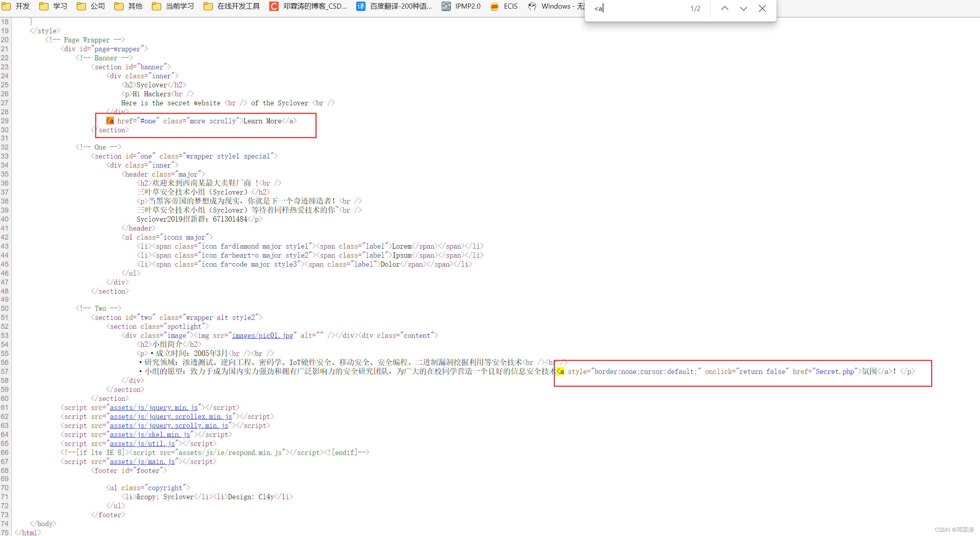The width and height of the screenshot is (980, 536).
Task: Jump to previous search match
Action: 725,8
